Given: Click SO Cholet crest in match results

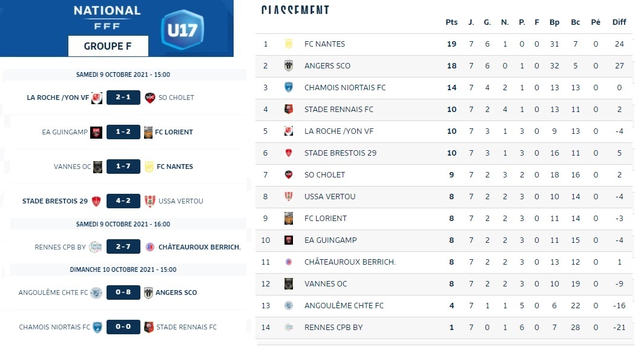Looking at the screenshot, I should [x=150, y=97].
